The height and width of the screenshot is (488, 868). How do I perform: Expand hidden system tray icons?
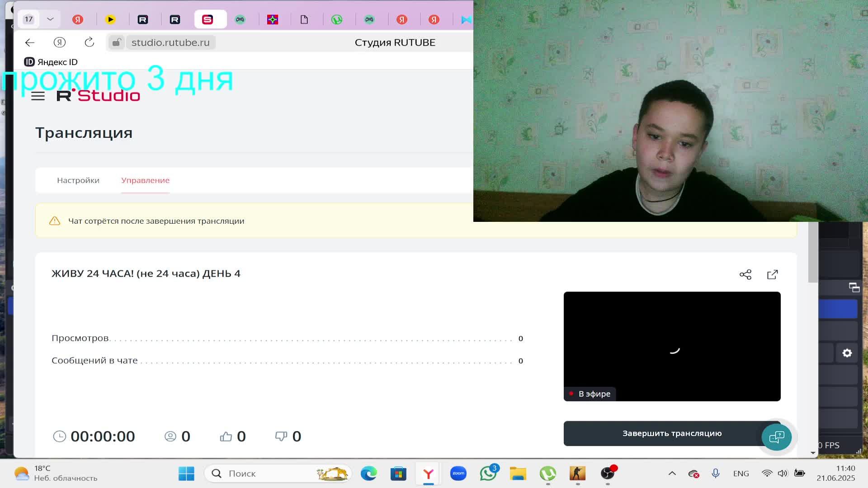tap(672, 474)
